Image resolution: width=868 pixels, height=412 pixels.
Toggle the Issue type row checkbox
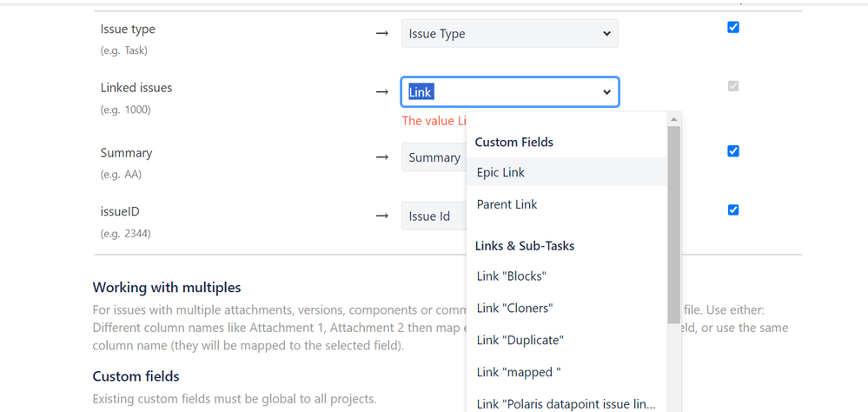click(732, 28)
